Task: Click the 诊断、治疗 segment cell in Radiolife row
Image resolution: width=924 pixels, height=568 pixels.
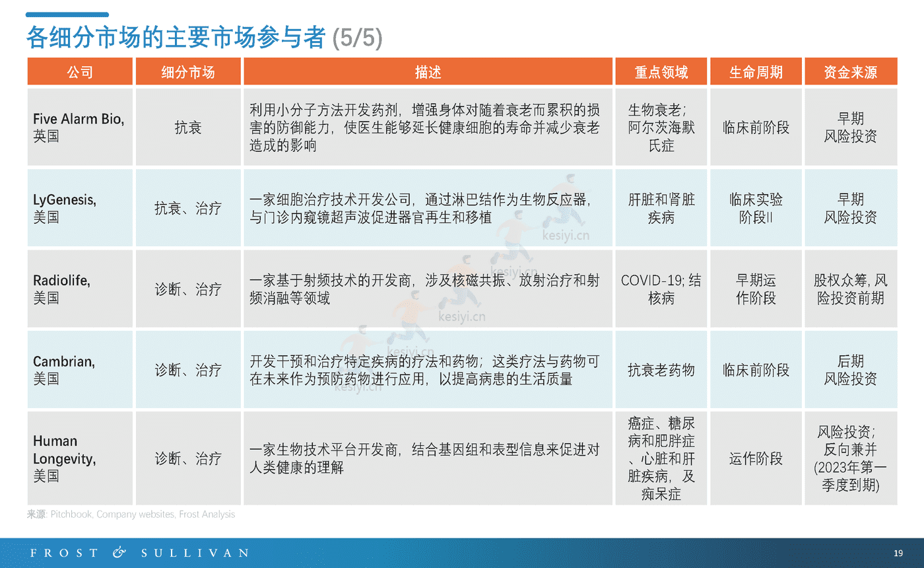Action: 188,289
